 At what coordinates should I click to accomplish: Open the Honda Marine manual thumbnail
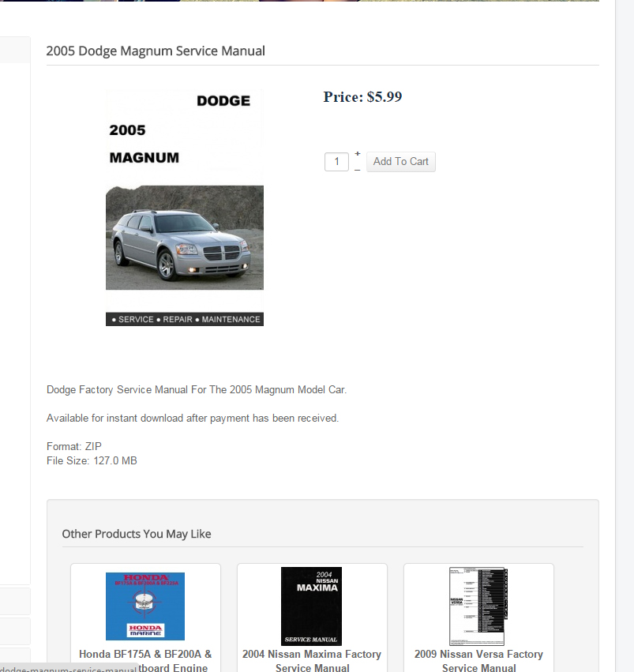coord(145,606)
